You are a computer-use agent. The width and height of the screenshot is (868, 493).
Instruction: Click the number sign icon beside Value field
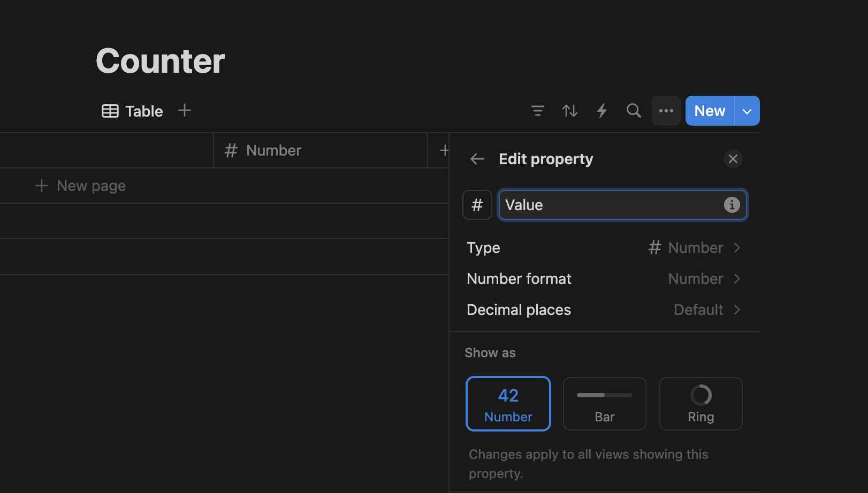477,205
